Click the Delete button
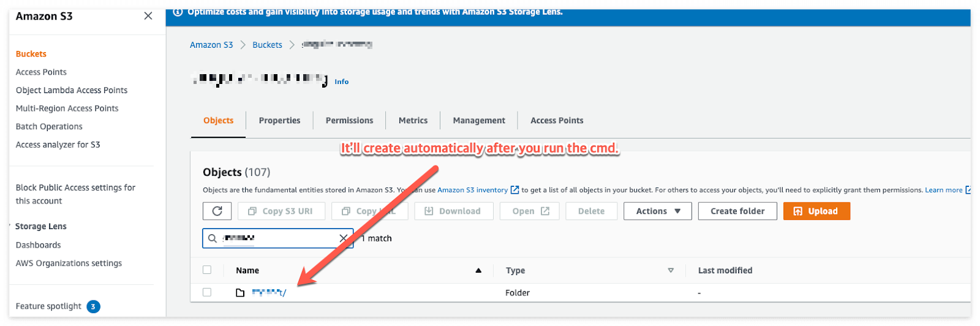 click(591, 211)
